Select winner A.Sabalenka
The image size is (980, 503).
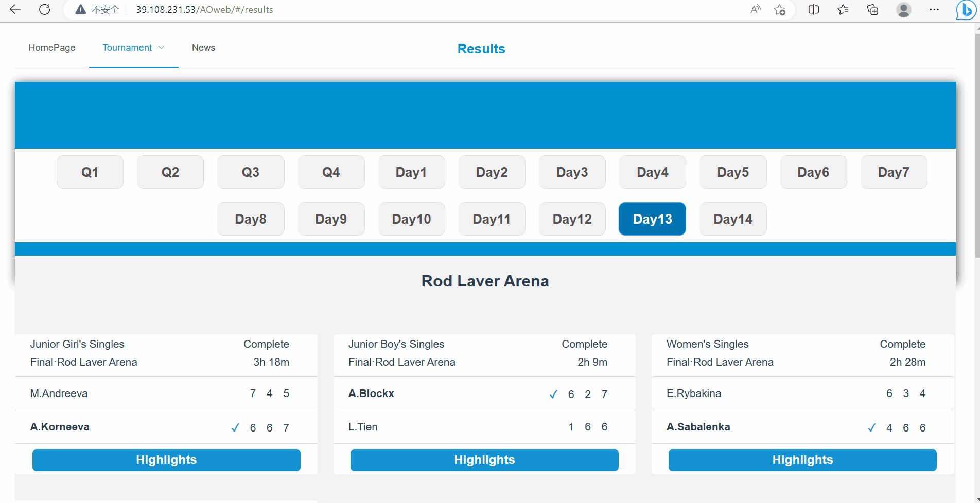point(698,427)
